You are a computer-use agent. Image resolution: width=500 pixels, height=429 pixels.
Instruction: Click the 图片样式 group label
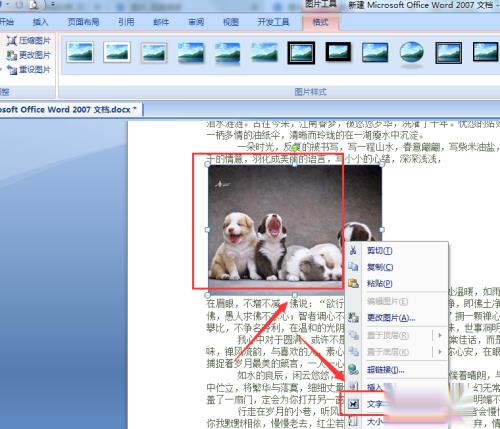[x=310, y=92]
